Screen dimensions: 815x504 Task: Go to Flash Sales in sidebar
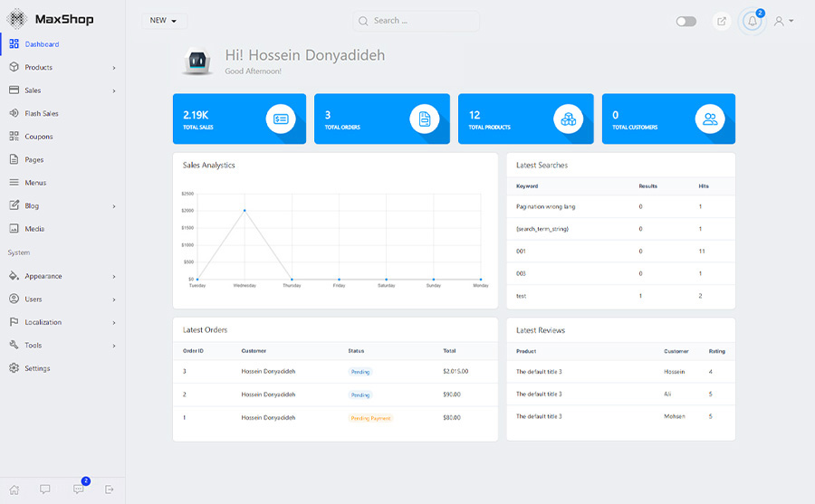(x=42, y=114)
